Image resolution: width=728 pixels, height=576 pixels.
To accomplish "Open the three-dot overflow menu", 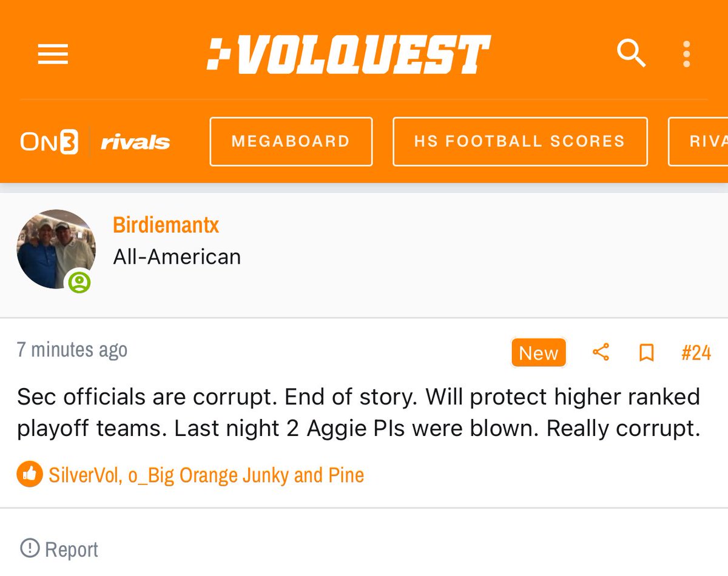I will [686, 55].
